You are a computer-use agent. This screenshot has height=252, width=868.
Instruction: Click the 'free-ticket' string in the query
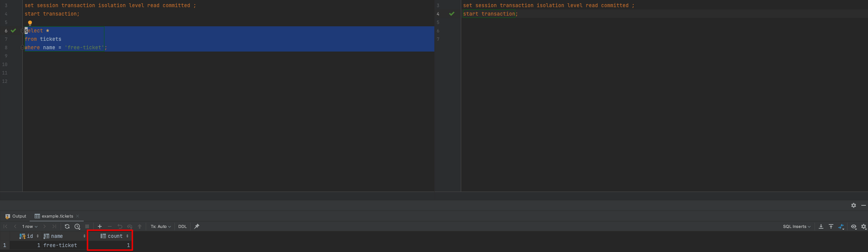[x=84, y=47]
